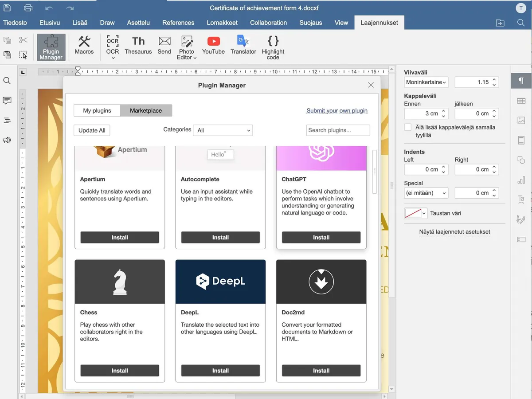The width and height of the screenshot is (532, 399).
Task: Open the Macros plugin
Action: click(x=84, y=45)
